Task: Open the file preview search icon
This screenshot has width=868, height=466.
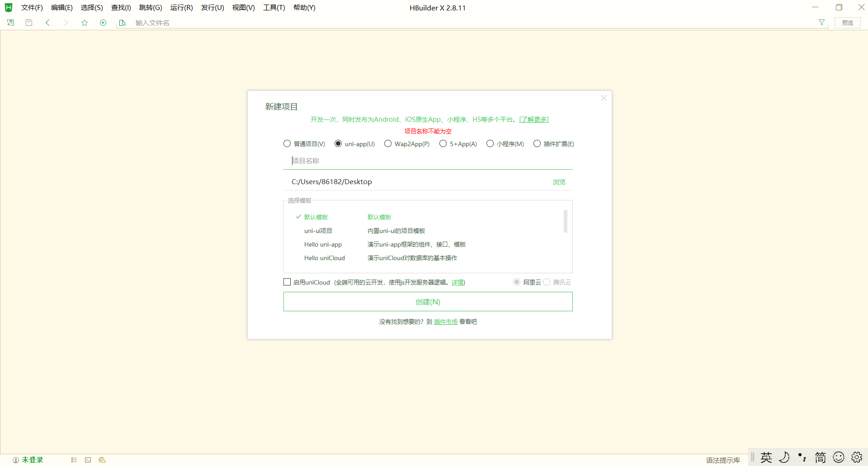Action: click(123, 23)
